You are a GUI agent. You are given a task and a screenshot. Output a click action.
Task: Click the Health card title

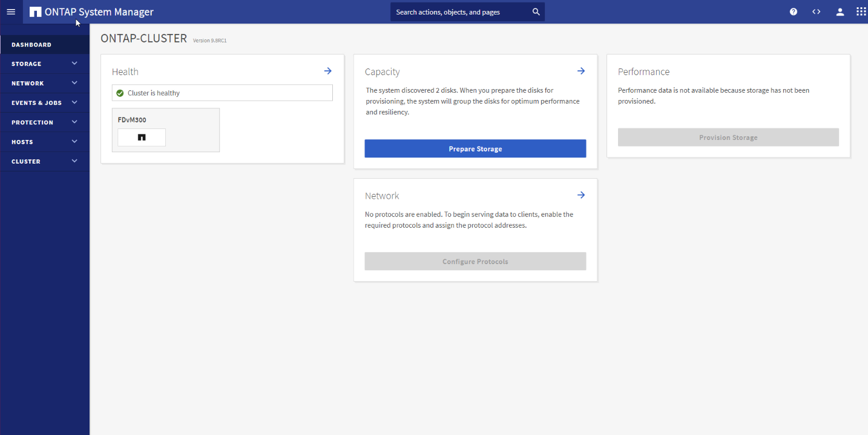click(x=125, y=71)
